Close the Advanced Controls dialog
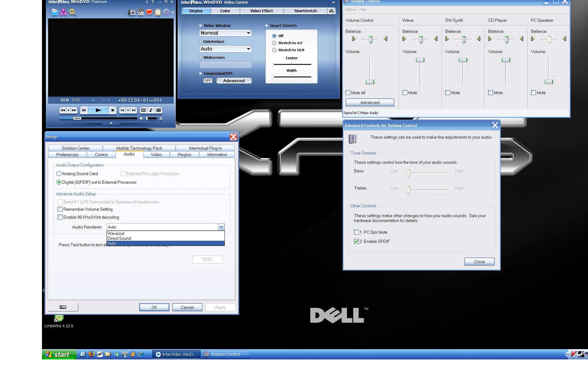The height and width of the screenshot is (368, 588). (x=479, y=262)
